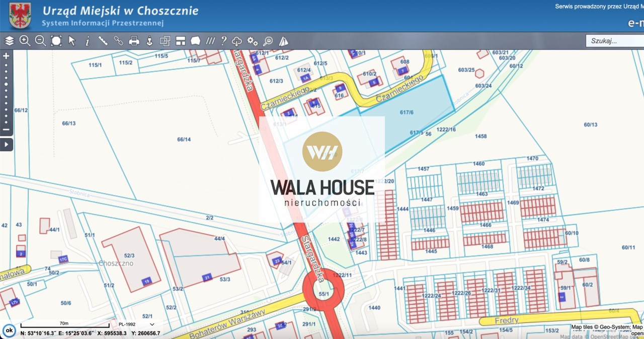Select parcel 2/2 on the map
644x339 pixels.
pyautogui.click(x=210, y=218)
